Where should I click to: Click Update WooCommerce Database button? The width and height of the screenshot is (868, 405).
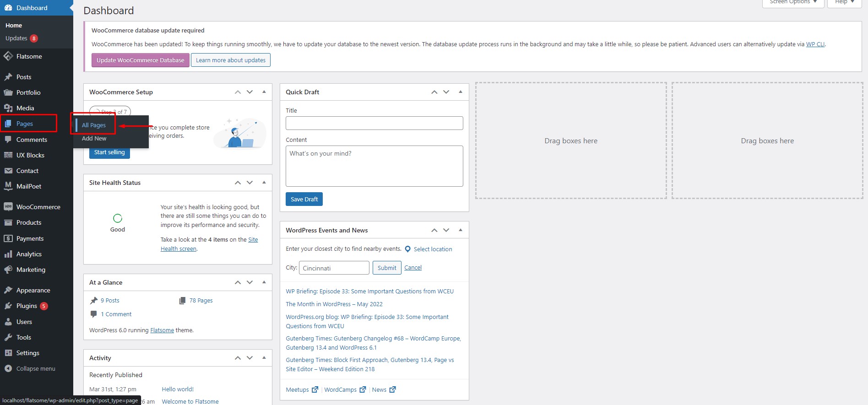click(x=140, y=60)
